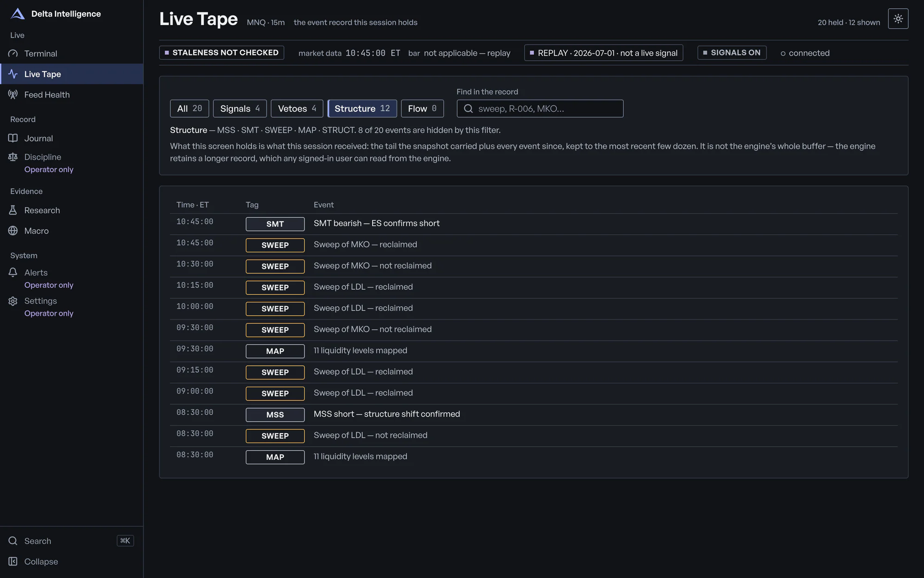Click the Alerts bell icon
Screen dimensions: 924x578
click(x=13, y=273)
